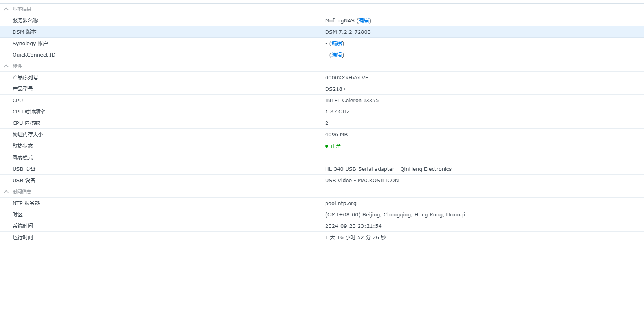The width and height of the screenshot is (644, 324).
Task: Collapse the 时间信息 section chevron
Action: tap(6, 192)
